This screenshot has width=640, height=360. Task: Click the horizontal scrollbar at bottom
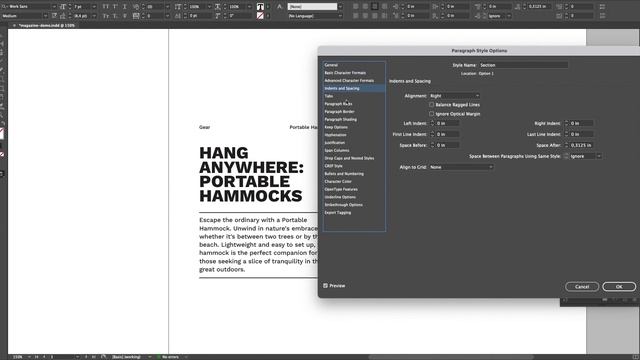[451, 357]
